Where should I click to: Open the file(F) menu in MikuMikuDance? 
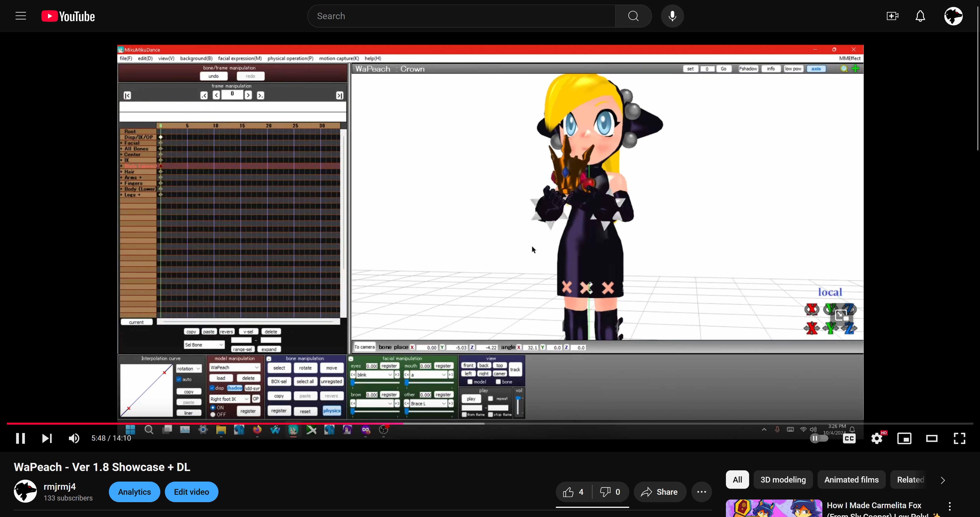(x=126, y=58)
